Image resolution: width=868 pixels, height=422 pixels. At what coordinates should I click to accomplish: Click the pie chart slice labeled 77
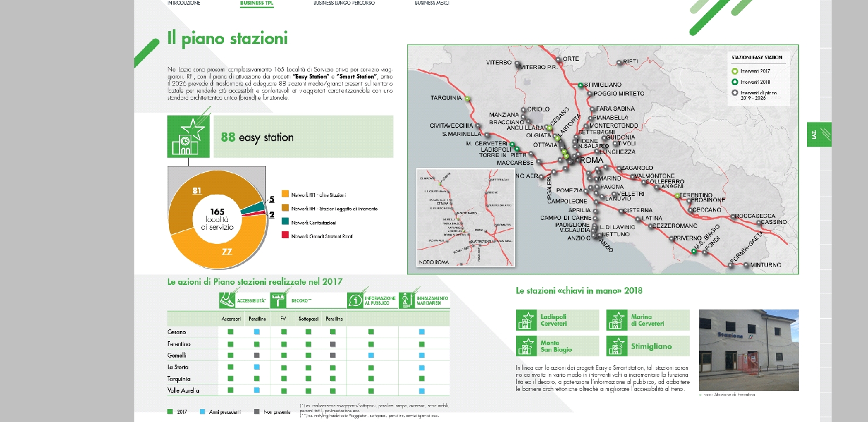point(227,251)
